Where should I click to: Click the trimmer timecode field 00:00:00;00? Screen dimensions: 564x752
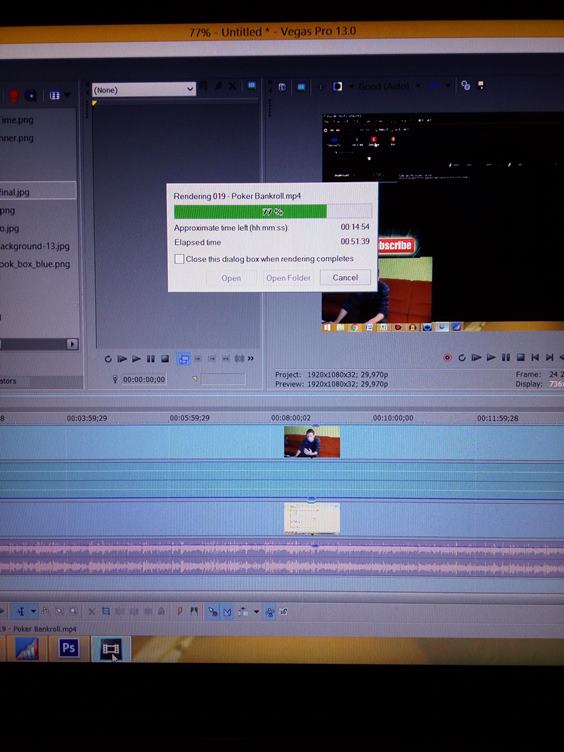(x=143, y=379)
